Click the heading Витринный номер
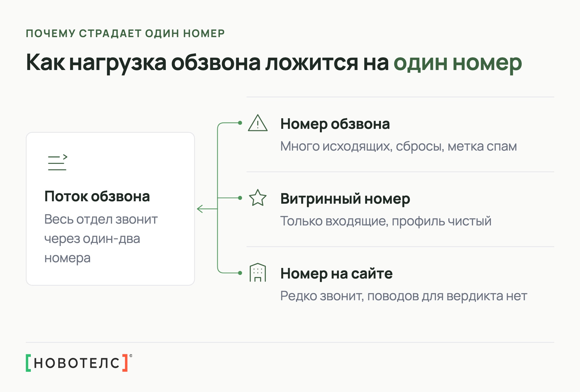 tap(345, 199)
